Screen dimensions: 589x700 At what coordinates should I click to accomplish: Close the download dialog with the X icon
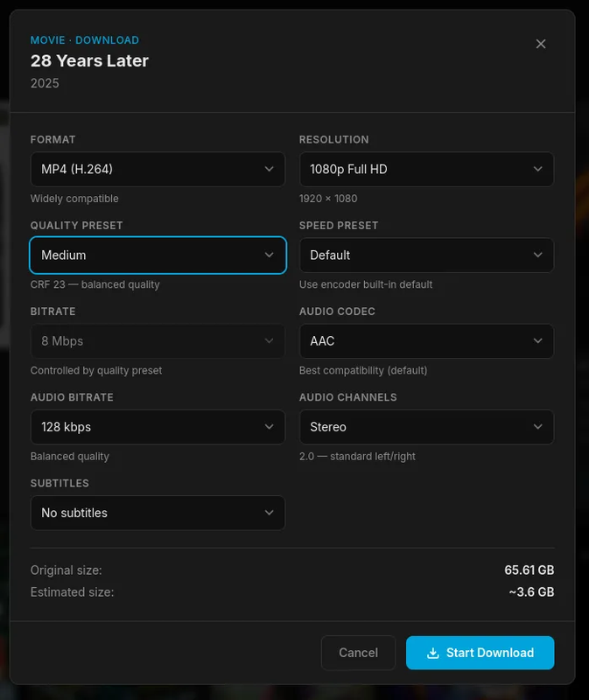(540, 44)
